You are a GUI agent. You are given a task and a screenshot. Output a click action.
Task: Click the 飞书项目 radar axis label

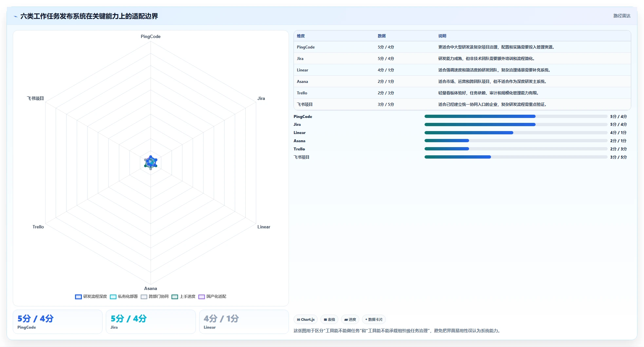pyautogui.click(x=35, y=98)
